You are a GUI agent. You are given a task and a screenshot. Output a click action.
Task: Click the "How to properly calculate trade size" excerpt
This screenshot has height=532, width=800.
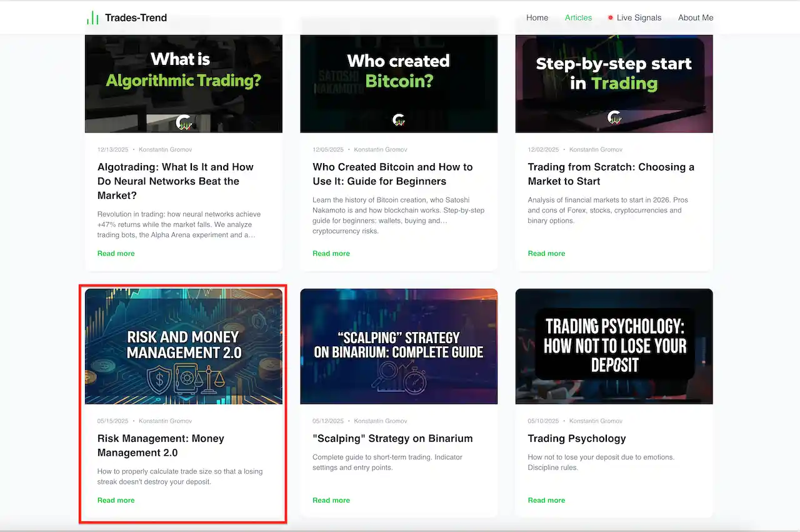(180, 476)
